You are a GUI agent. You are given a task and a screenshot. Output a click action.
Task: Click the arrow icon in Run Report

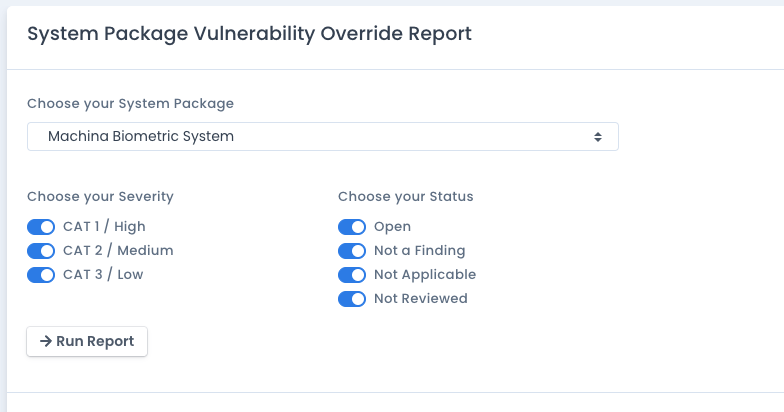click(x=46, y=341)
